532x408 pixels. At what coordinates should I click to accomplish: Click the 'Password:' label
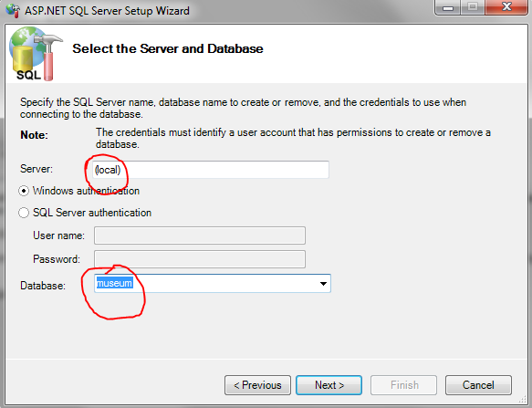[57, 259]
